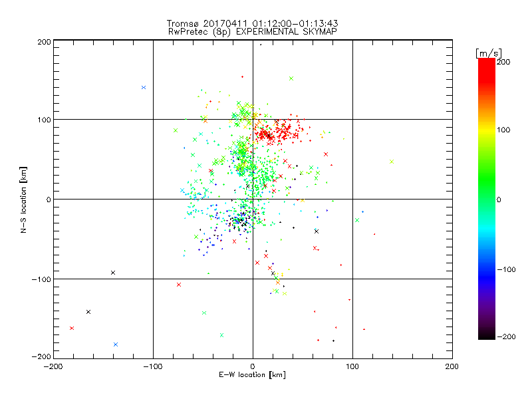Screen dimensions: 532x399
Task: Click the red cross near E-W -182, N-S -162
Action: coord(72,328)
